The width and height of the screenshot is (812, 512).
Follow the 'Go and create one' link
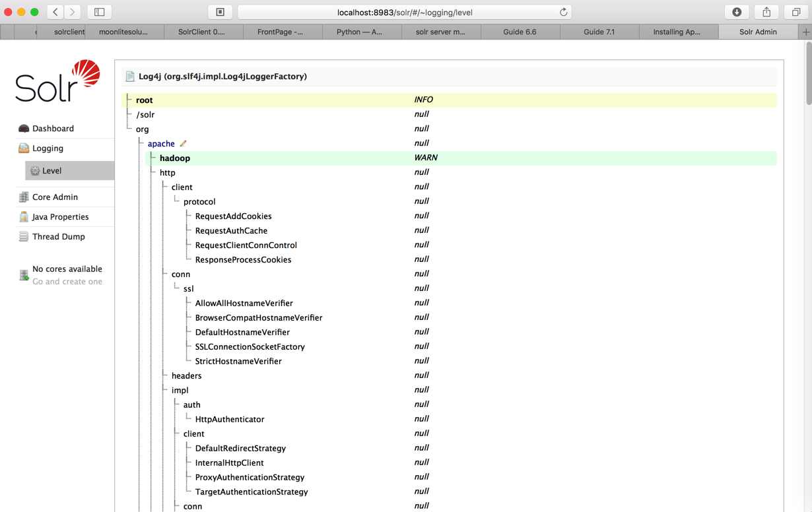click(67, 282)
